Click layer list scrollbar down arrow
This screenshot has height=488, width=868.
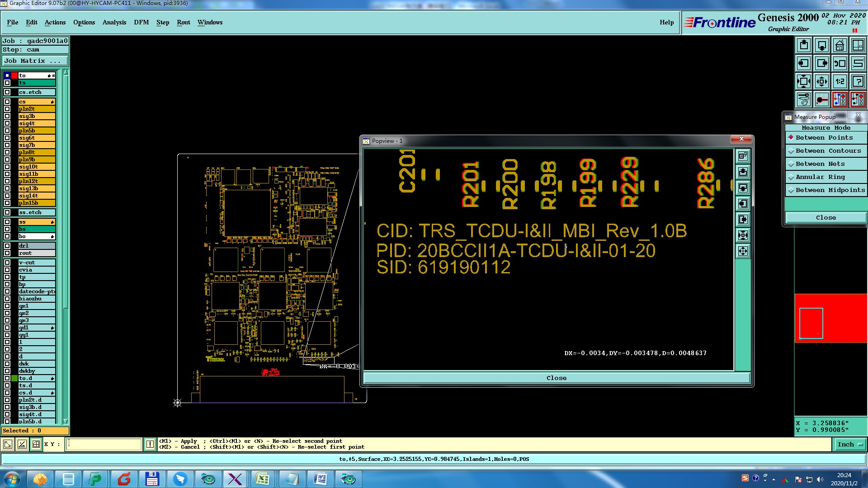click(x=66, y=421)
